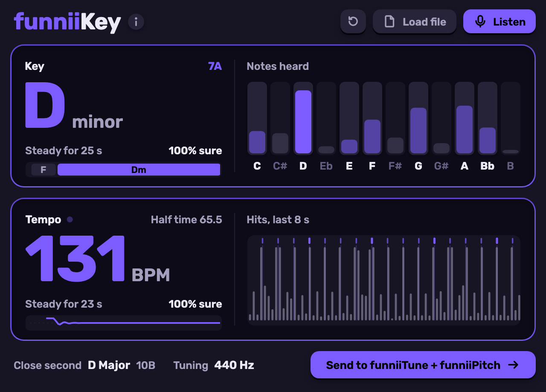Click the Key panel heading
The image size is (546, 392).
coord(35,66)
